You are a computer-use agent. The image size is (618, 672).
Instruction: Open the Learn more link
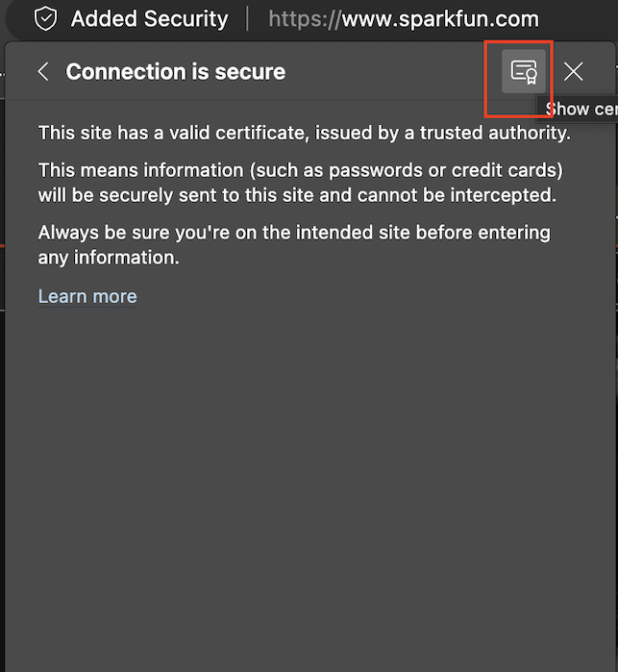click(87, 296)
